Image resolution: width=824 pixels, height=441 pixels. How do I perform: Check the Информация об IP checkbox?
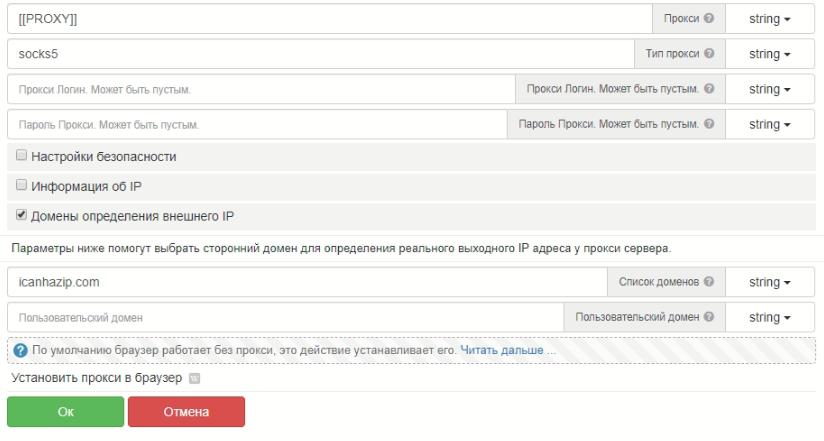(x=21, y=185)
